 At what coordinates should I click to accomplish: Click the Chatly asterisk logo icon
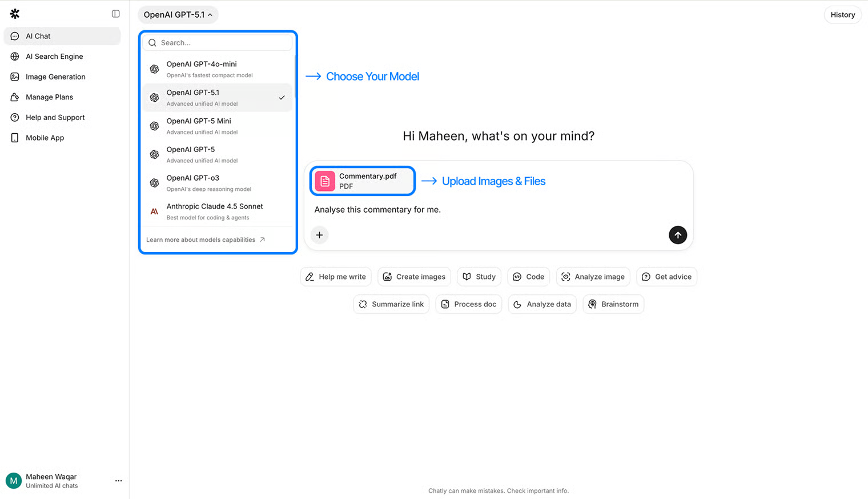coord(15,14)
